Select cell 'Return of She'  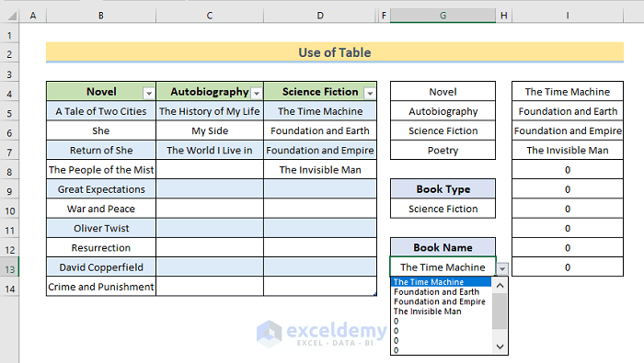(x=101, y=150)
